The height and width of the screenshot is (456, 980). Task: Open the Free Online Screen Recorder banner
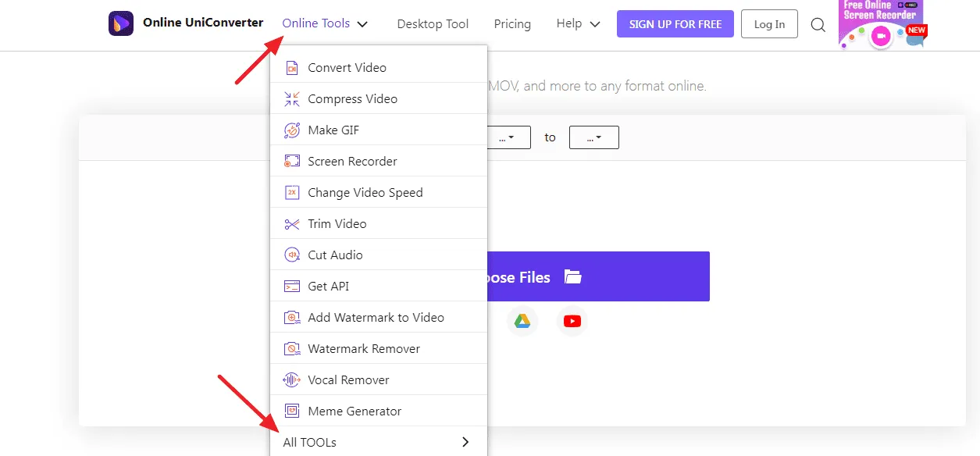(x=882, y=25)
